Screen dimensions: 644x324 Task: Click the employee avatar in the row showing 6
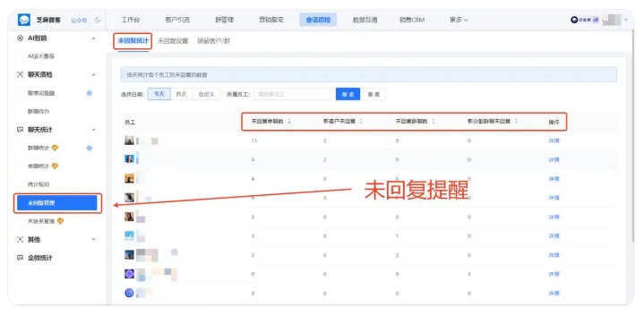(129, 159)
